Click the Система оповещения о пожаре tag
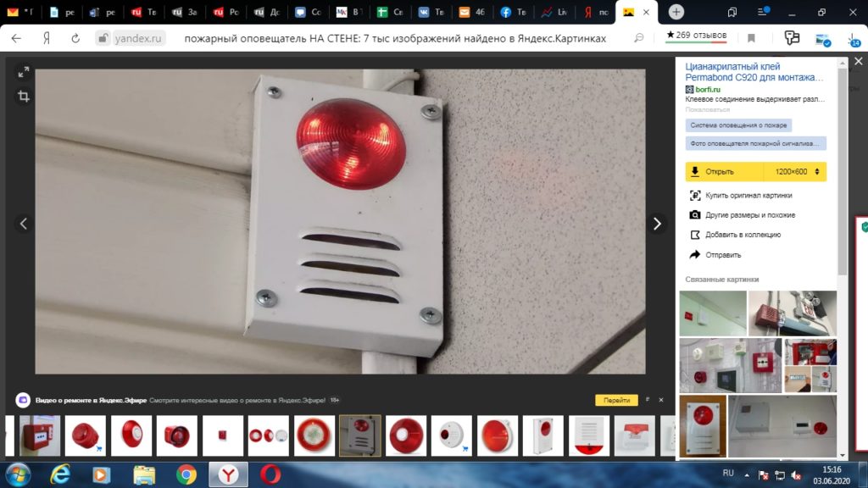868x488 pixels. click(x=738, y=125)
